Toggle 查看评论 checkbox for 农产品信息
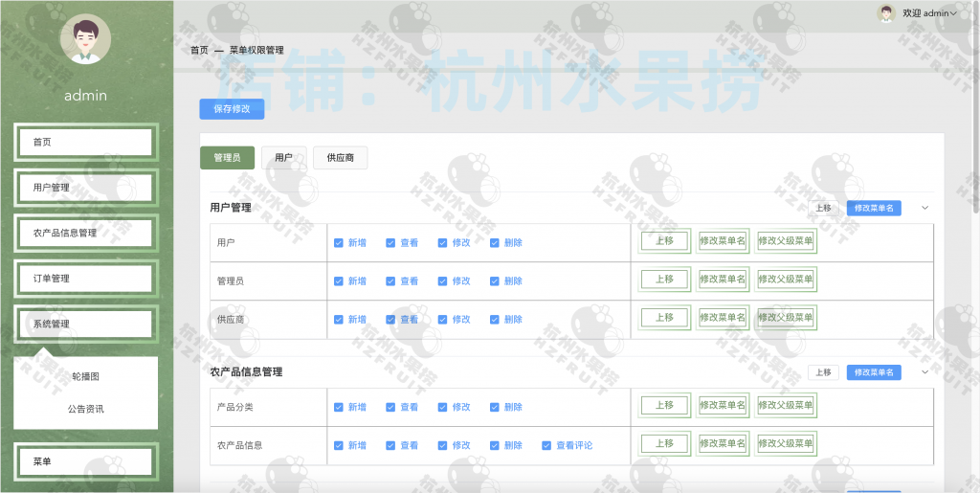The width and height of the screenshot is (980, 493). pos(546,445)
